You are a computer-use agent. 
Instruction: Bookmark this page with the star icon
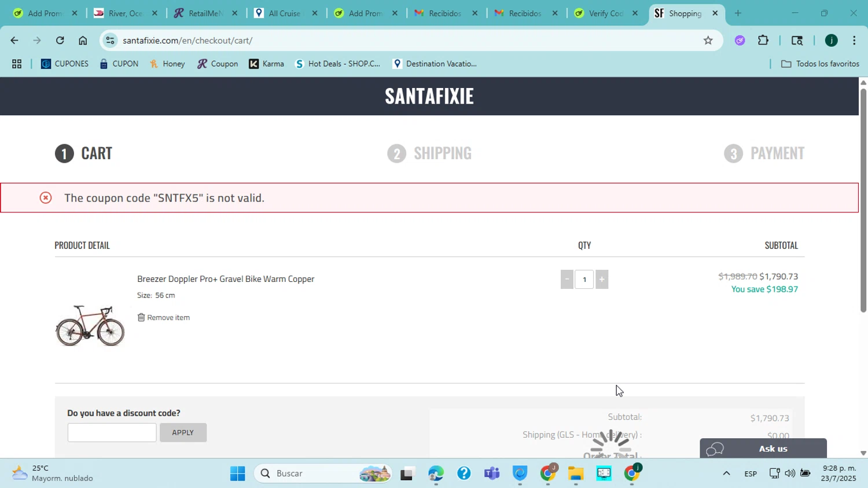click(x=708, y=41)
